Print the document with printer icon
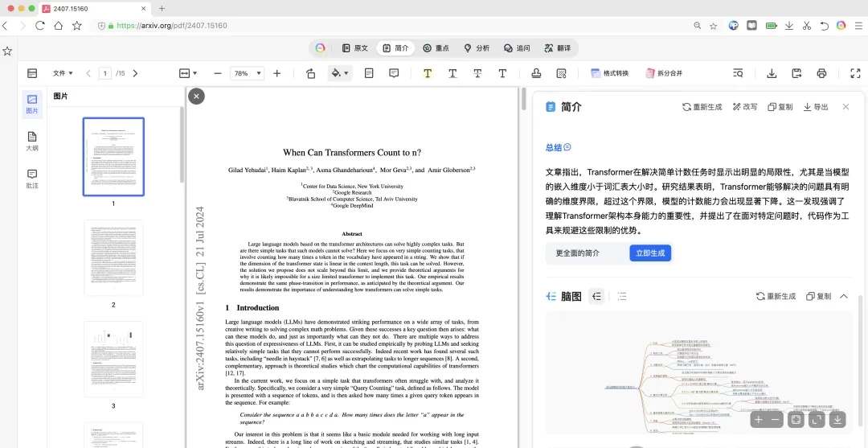 pos(821,73)
